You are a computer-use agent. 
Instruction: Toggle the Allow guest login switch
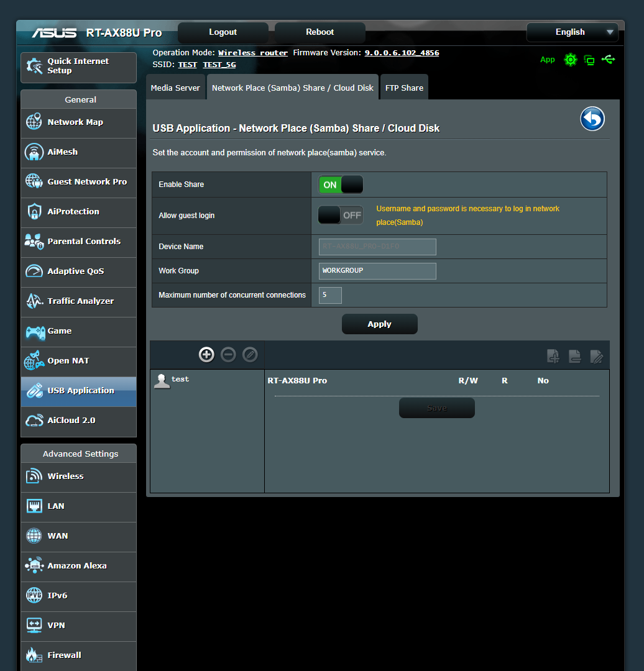coord(341,215)
